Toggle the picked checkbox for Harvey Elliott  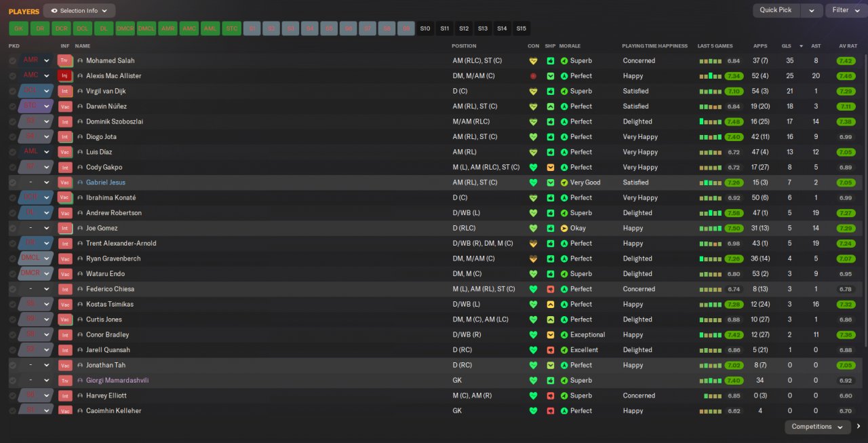[12, 396]
